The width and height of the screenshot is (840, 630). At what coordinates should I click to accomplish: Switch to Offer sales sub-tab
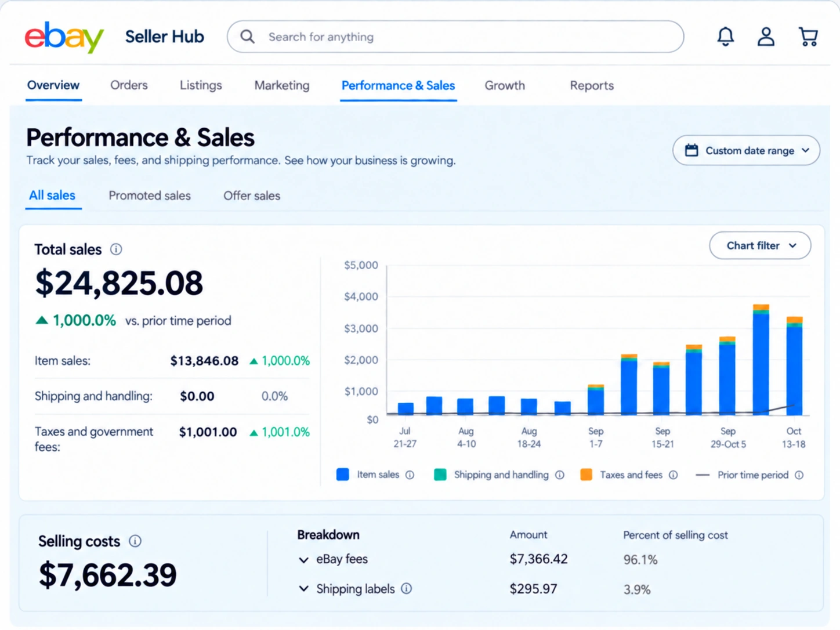252,195
